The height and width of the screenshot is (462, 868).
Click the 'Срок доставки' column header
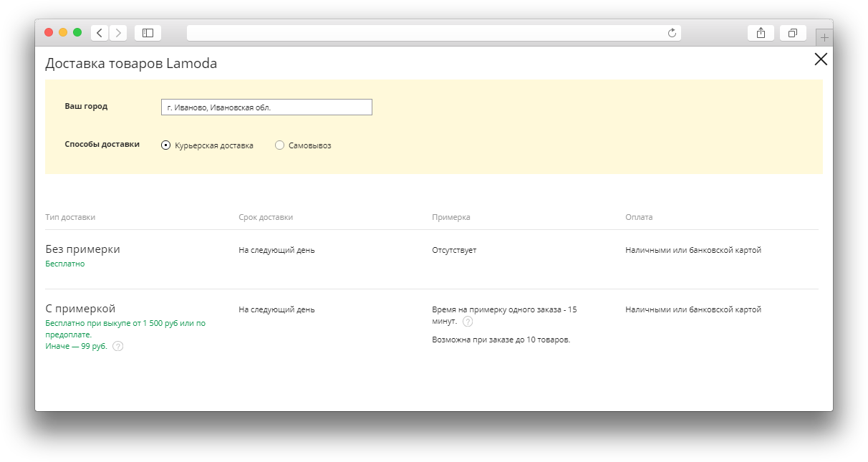pyautogui.click(x=266, y=217)
